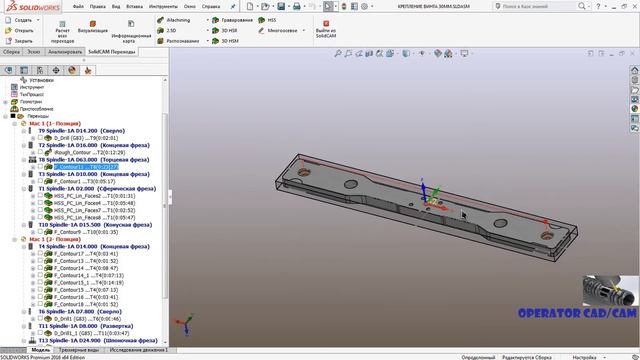Click the New document icon in top toolbar
Screen dimensions: 640x360
pos(250,6)
